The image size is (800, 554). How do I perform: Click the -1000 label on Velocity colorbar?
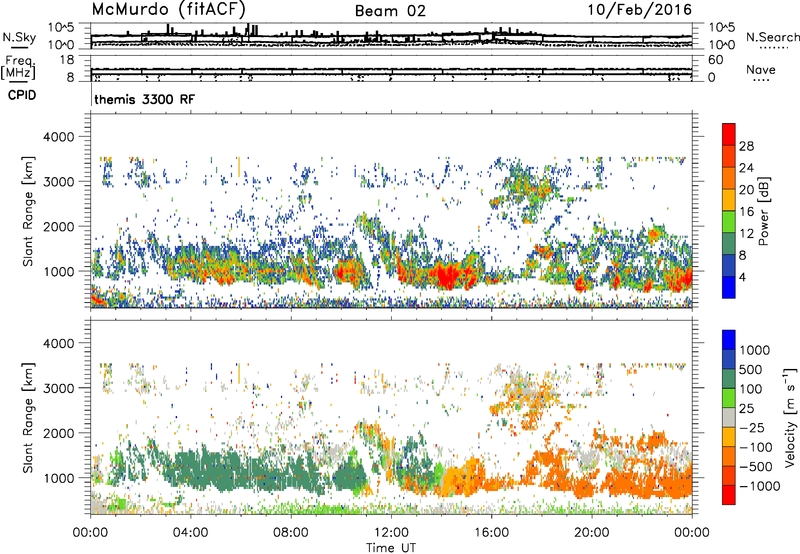tap(760, 486)
